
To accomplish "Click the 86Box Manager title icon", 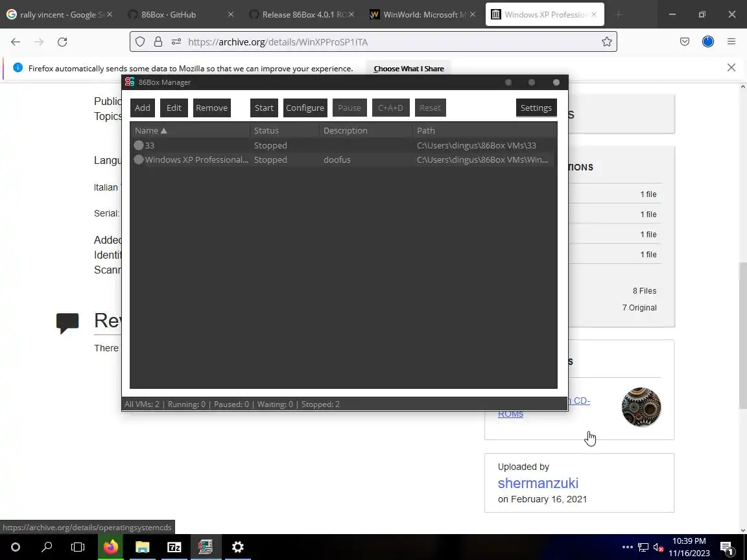I will [130, 82].
